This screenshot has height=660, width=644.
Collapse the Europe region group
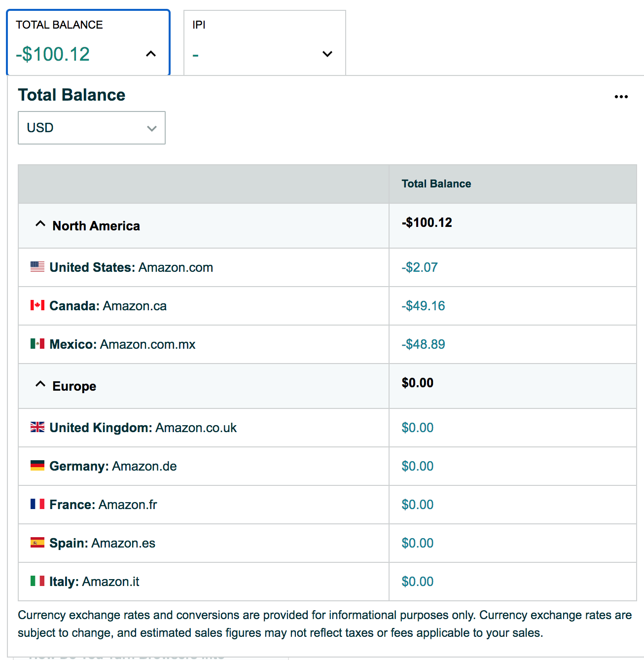40,385
